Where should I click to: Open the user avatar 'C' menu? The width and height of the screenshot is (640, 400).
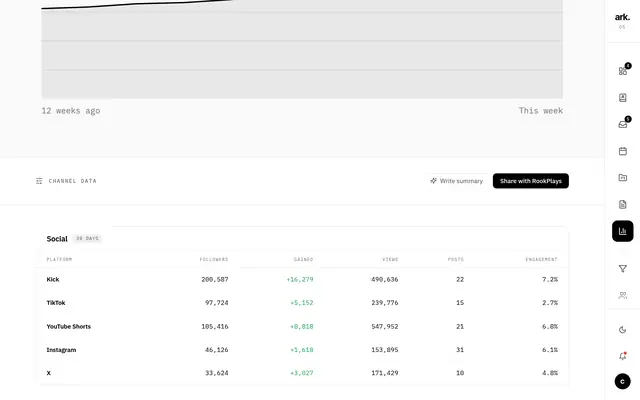click(x=622, y=382)
